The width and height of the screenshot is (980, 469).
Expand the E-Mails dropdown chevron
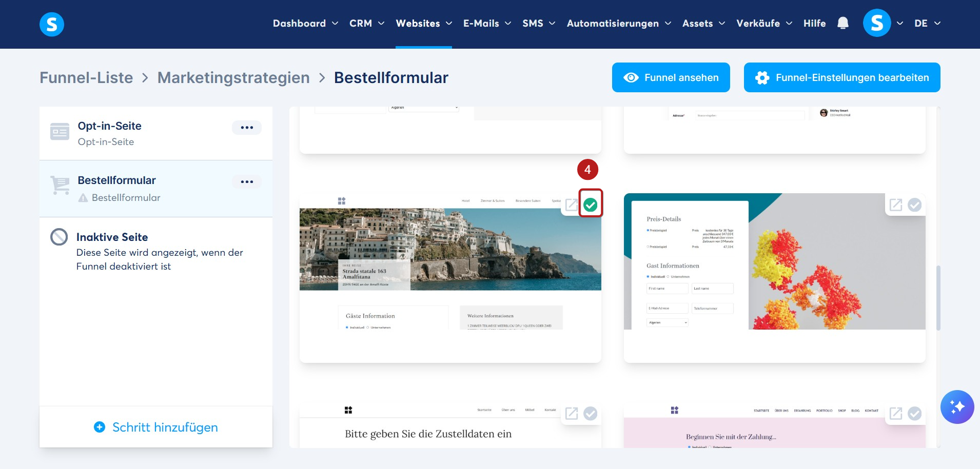pos(508,24)
